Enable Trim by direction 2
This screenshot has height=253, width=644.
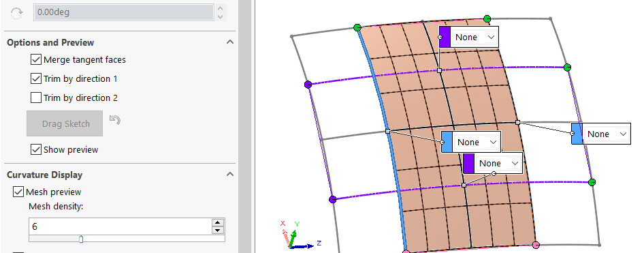(x=36, y=98)
